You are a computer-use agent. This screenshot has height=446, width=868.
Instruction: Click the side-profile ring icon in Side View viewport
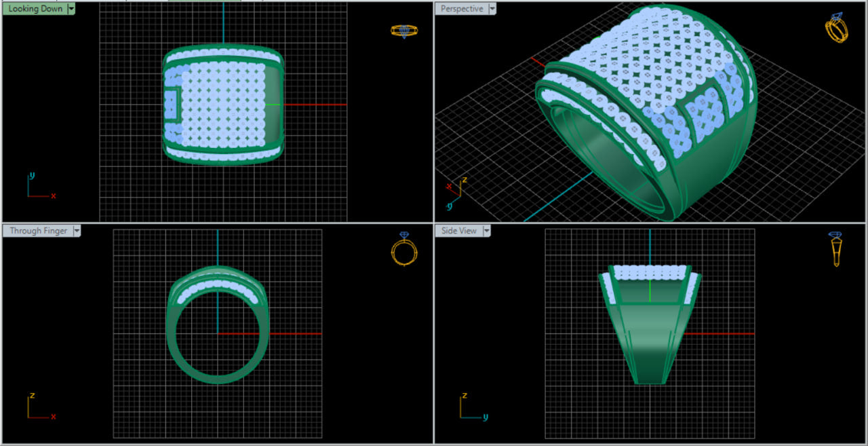(x=835, y=248)
